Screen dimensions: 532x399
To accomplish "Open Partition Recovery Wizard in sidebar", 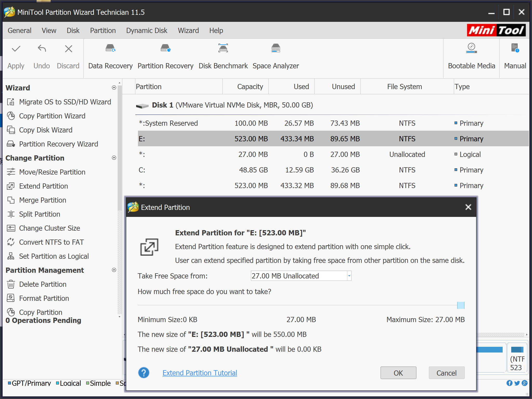I will coord(52,144).
